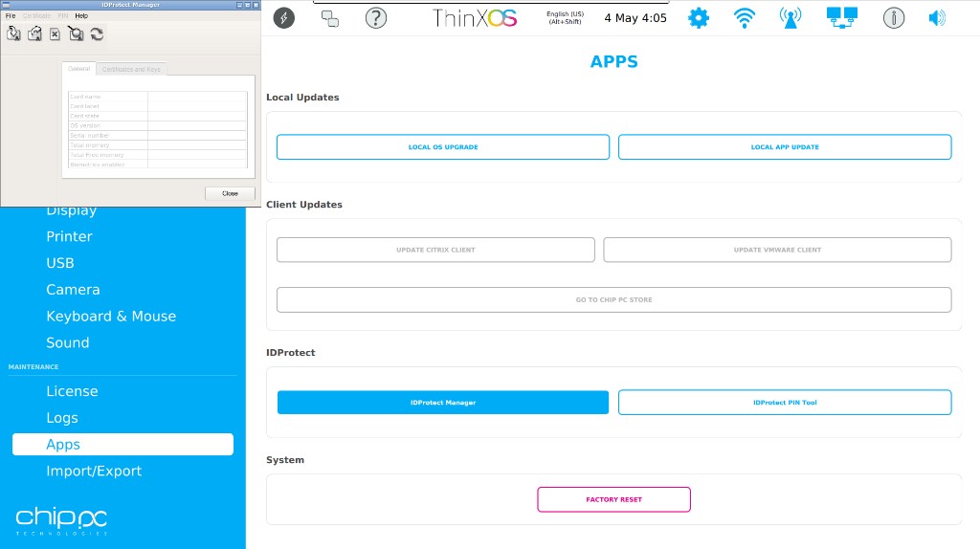980x549 pixels.
Task: Click the information (i) icon
Action: pos(894,18)
